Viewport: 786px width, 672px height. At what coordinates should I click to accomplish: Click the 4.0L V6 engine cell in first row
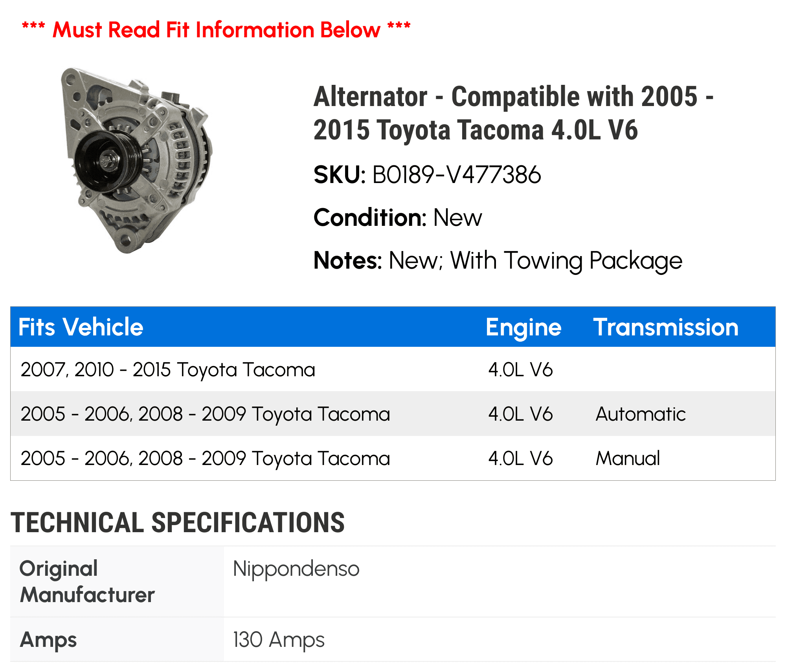click(520, 370)
